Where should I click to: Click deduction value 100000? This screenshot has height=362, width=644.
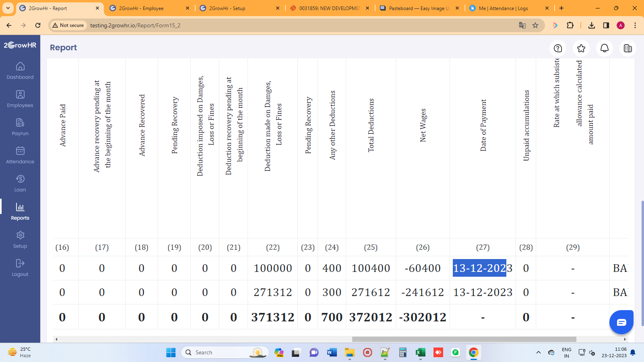[x=273, y=268]
